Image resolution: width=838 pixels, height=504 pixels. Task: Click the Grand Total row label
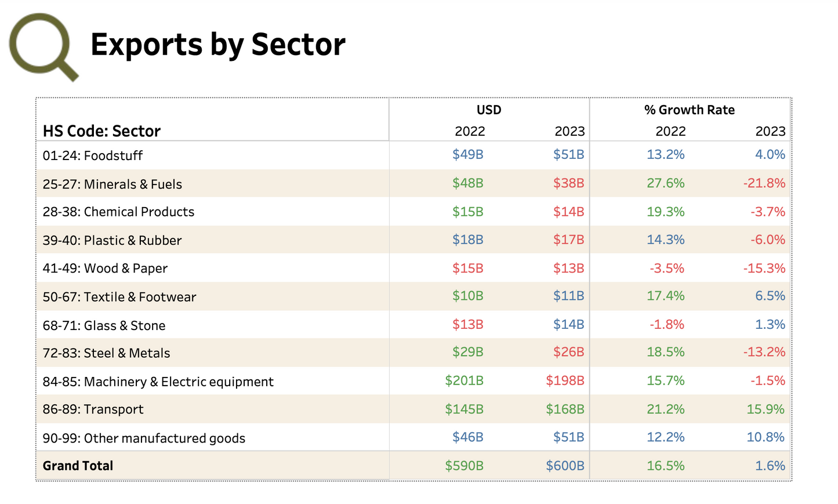pos(78,466)
